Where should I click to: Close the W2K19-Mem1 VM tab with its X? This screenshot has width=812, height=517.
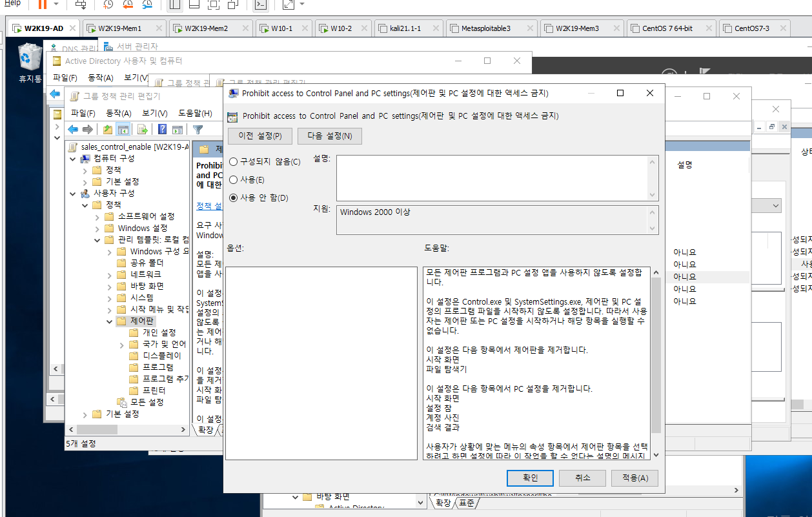158,28
